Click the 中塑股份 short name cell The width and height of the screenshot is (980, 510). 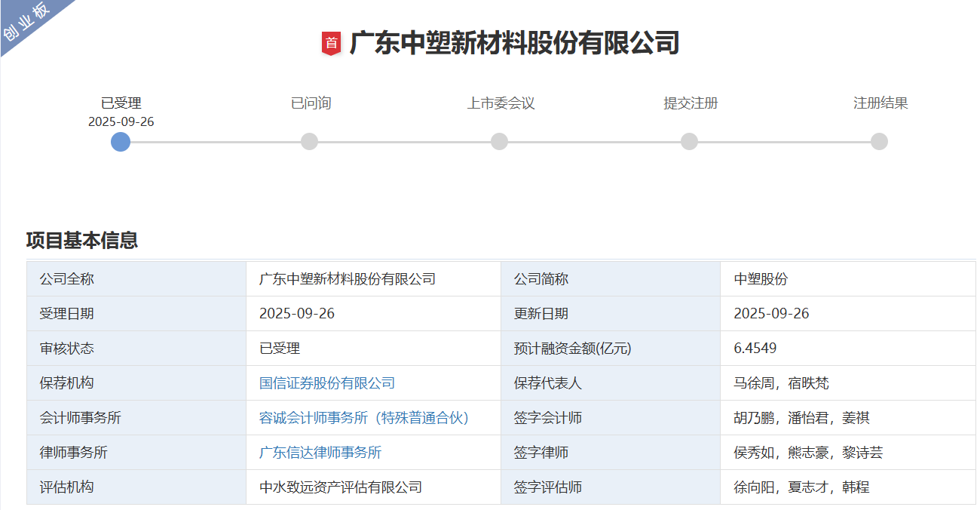(x=761, y=279)
